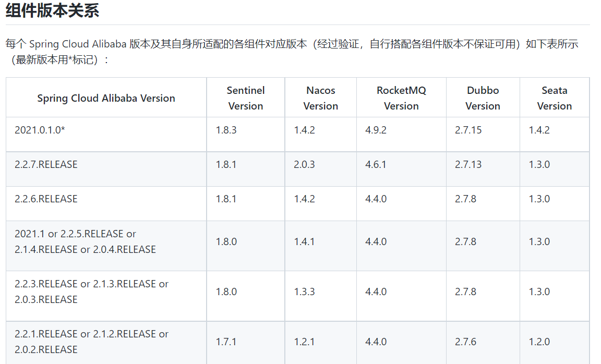Click Seata value 1.3.0 in 2.2.6.RELEASE row
The height and width of the screenshot is (364, 601).
pos(539,199)
